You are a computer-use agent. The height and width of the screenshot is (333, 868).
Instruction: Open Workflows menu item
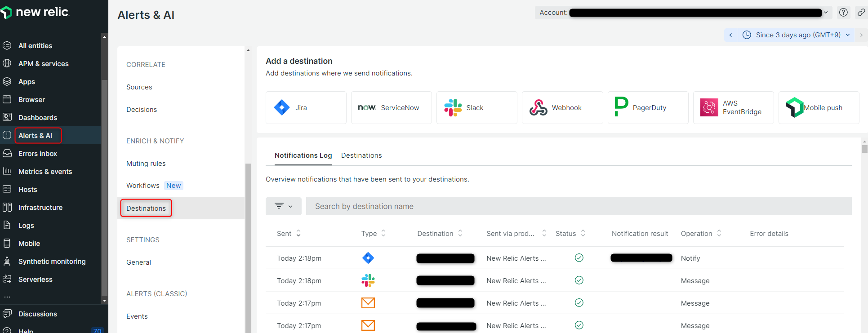pyautogui.click(x=143, y=186)
